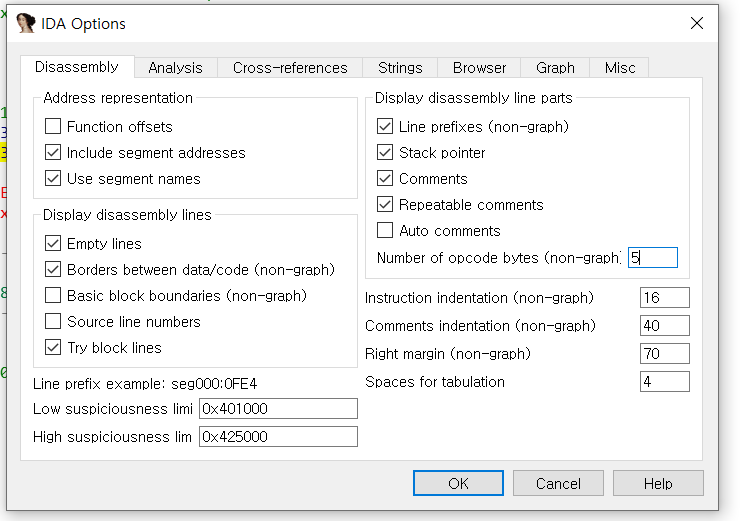This screenshot has width=749, height=521.
Task: Edit the Spaces for tabulation field
Action: point(664,382)
